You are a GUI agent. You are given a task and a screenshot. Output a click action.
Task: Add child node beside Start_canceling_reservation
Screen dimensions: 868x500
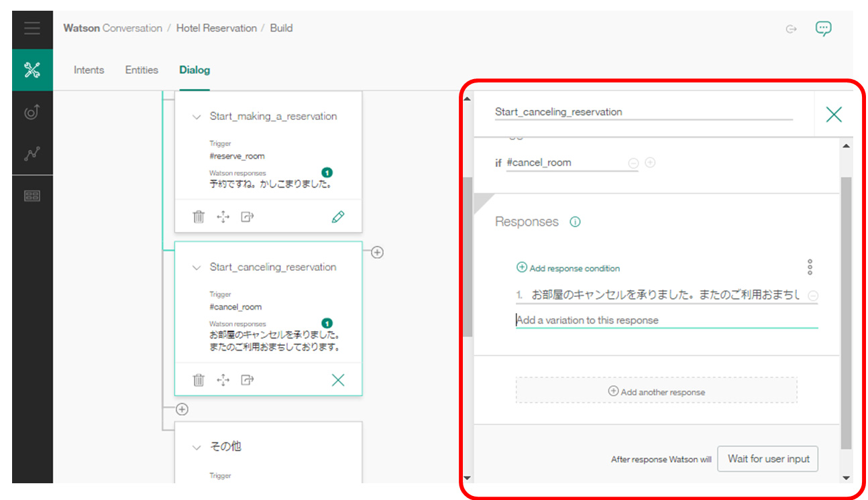[377, 252]
